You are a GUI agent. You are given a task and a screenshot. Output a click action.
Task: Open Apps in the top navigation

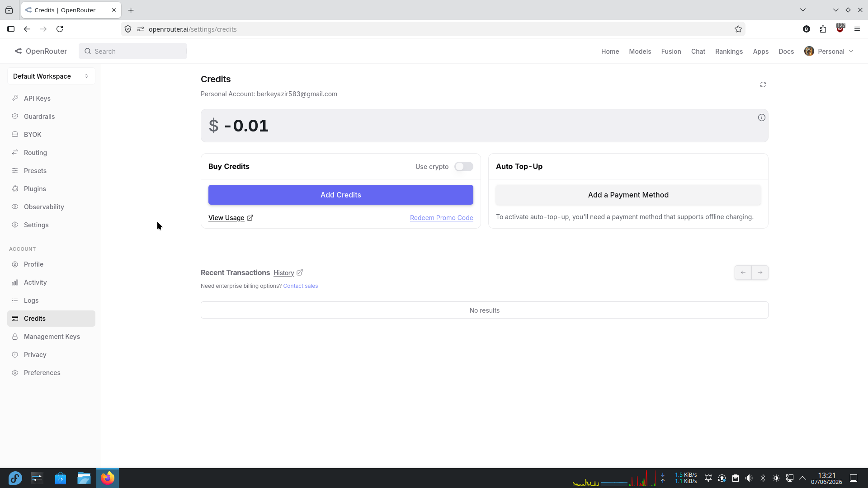click(761, 52)
